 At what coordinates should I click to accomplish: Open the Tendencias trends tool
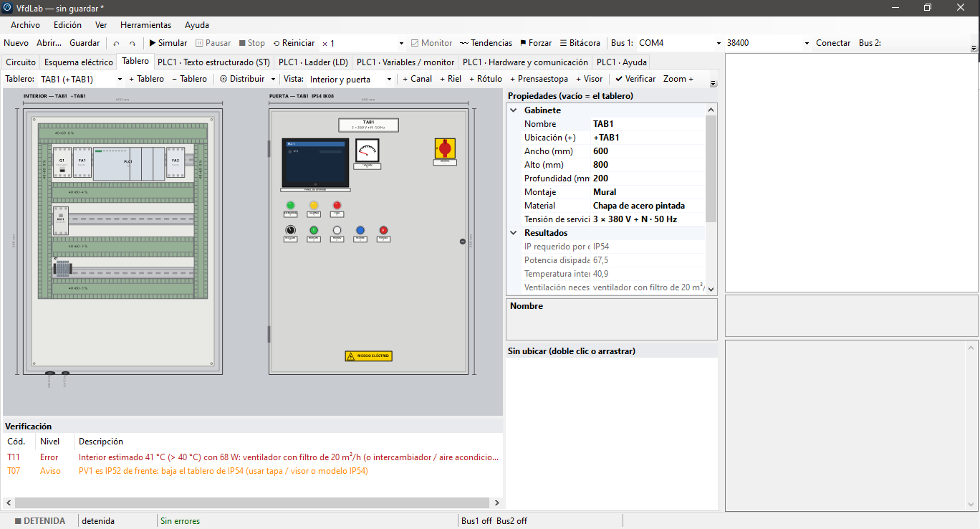(x=486, y=43)
